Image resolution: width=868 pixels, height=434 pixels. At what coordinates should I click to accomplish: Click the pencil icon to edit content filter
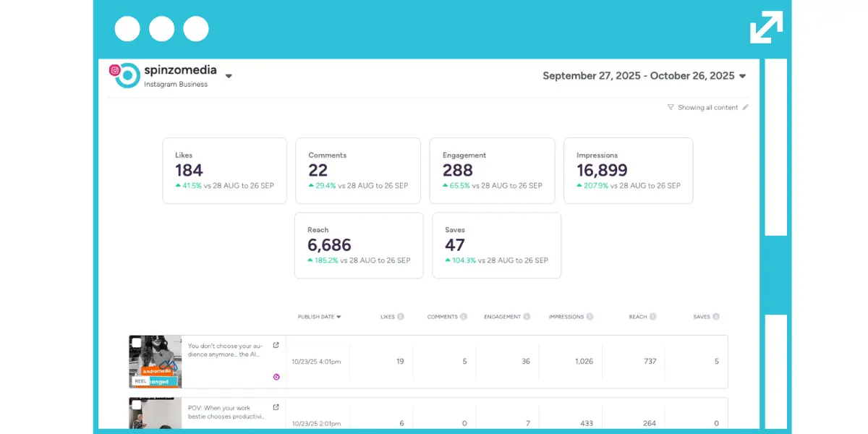(745, 108)
